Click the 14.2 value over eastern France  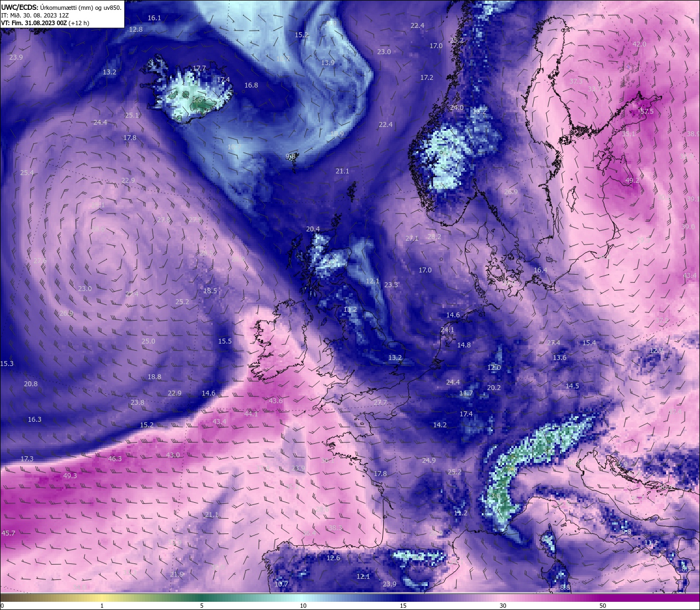(x=440, y=425)
